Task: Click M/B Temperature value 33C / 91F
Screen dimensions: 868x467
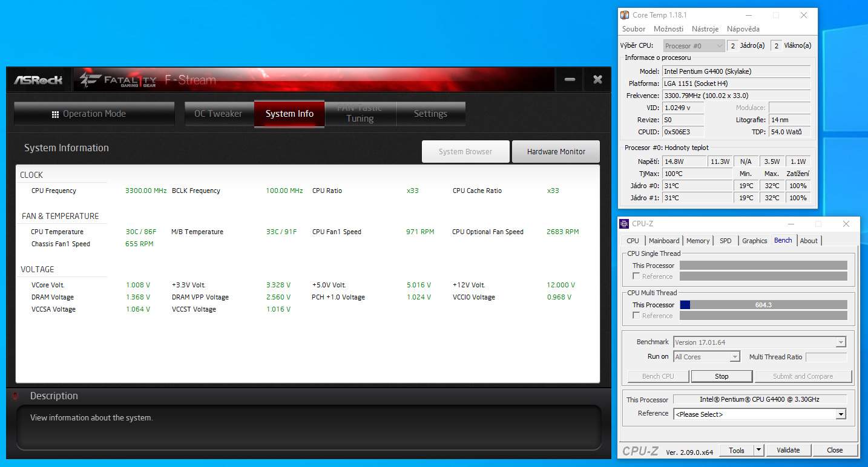Action: 281,232
